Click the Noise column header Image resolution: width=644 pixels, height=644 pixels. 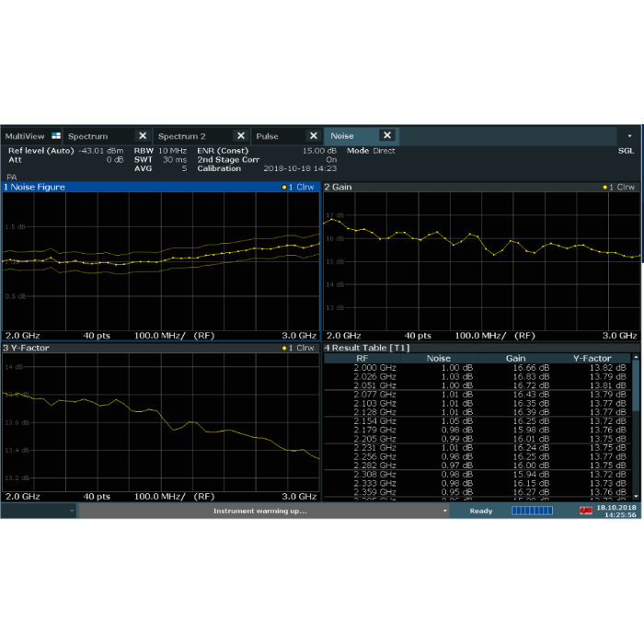coord(440,358)
